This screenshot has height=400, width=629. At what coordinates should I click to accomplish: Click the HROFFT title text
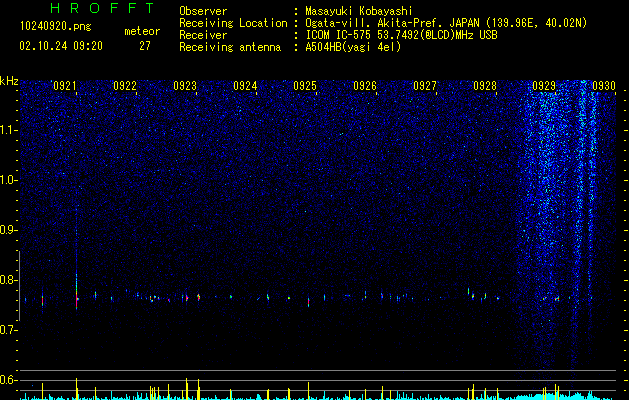[x=102, y=8]
